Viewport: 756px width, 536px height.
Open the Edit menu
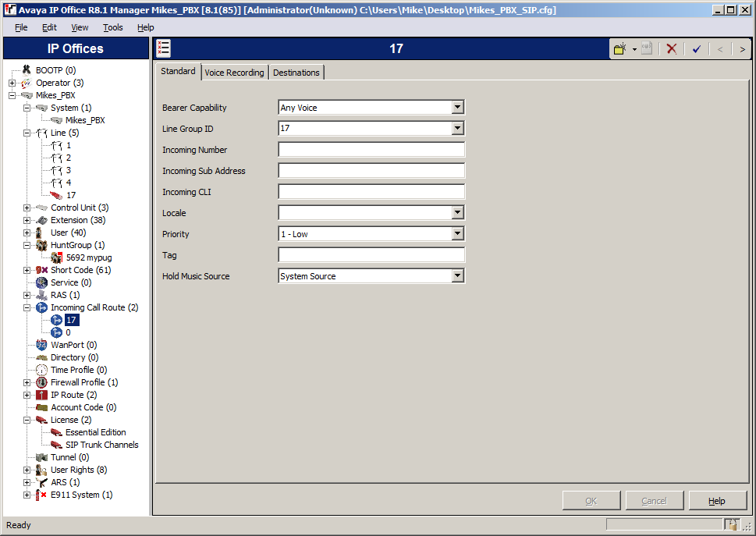pos(49,27)
